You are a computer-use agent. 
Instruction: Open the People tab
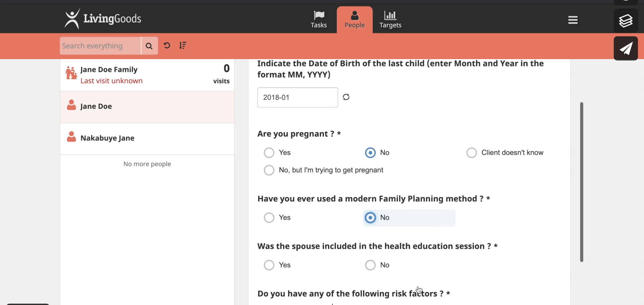point(355,19)
